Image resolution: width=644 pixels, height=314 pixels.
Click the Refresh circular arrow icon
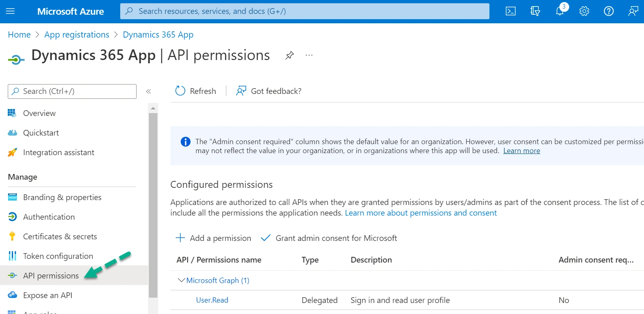(x=180, y=91)
